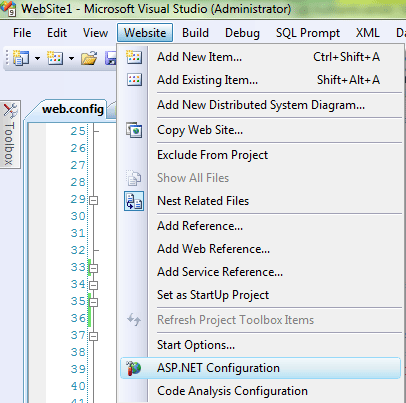Expand the New Project dropdown arrow

coord(37,59)
